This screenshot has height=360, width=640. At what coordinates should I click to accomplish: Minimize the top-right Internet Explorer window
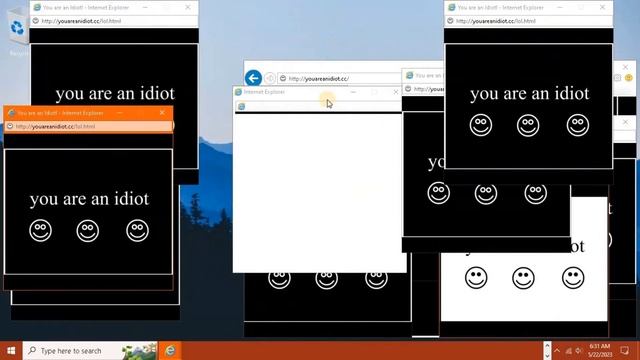point(560,7)
